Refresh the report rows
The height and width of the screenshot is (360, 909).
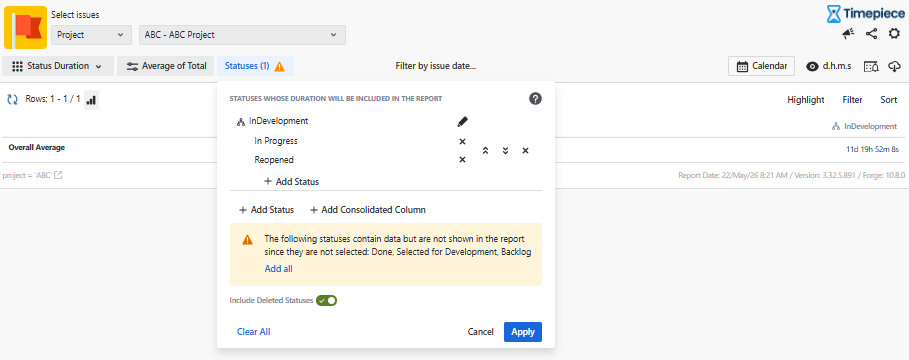tap(12, 100)
